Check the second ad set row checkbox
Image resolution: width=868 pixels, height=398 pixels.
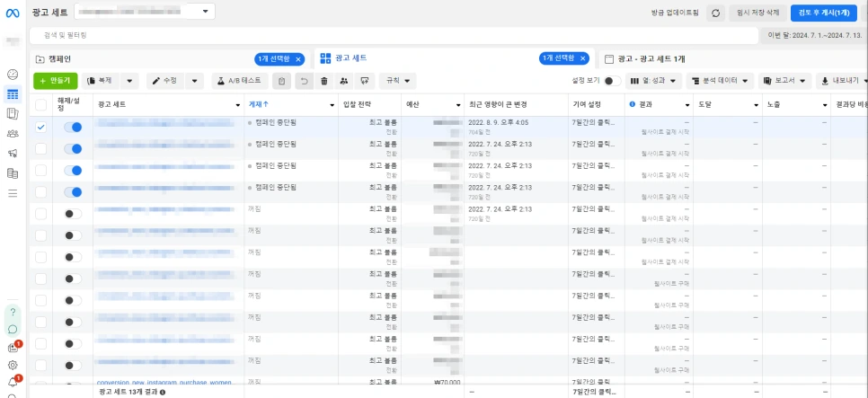pos(41,148)
